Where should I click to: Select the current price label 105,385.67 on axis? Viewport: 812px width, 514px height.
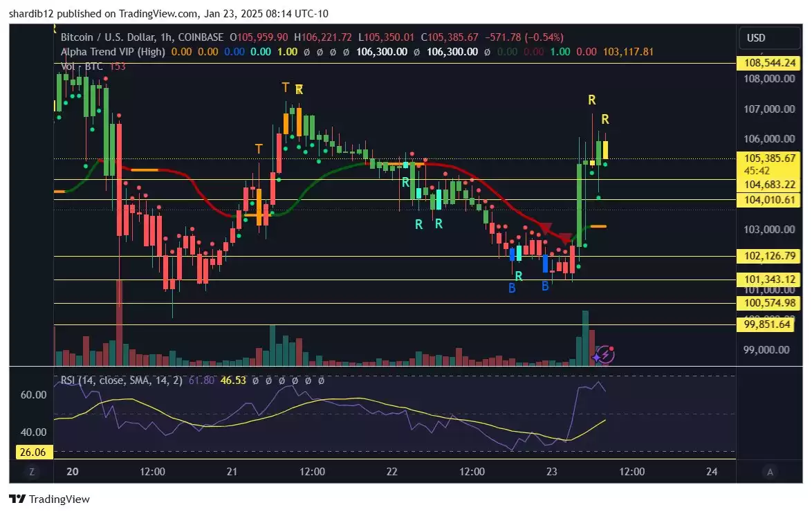point(770,158)
